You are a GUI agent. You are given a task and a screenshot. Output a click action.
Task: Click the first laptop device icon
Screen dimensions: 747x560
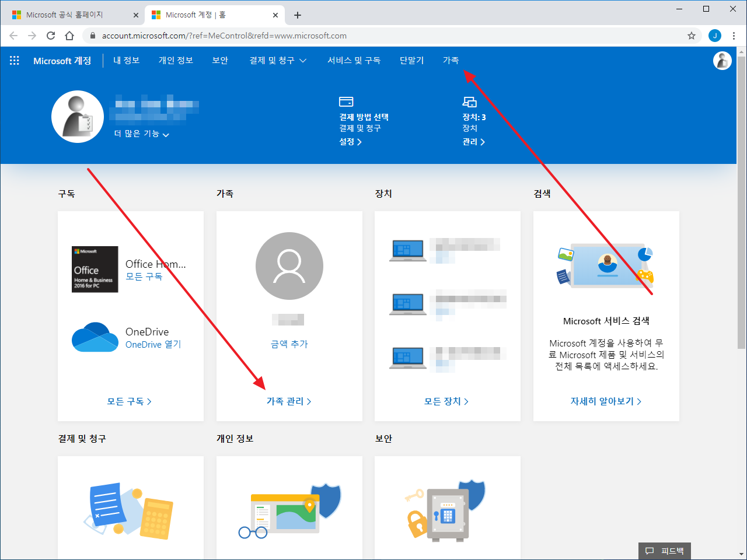[x=408, y=251]
